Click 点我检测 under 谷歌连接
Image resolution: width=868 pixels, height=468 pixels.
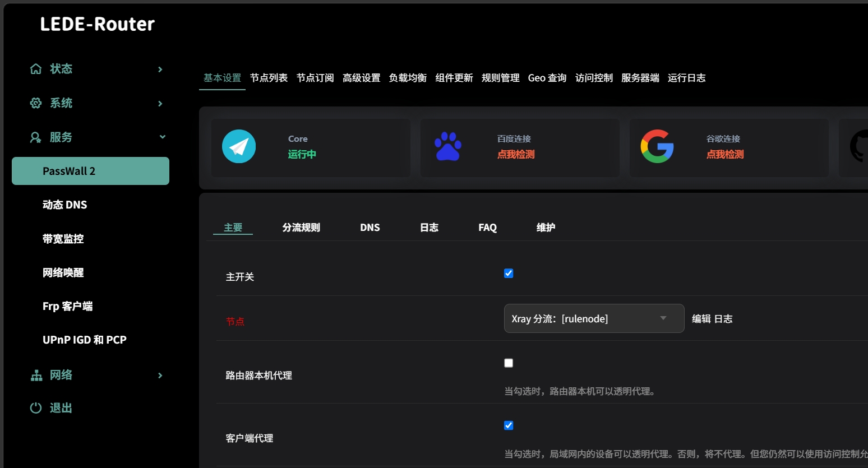click(725, 154)
